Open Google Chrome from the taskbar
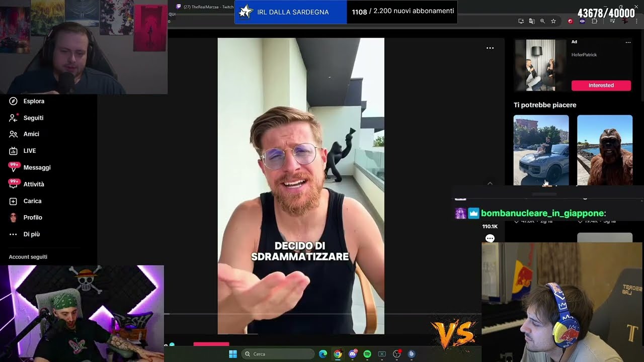Viewport: 644px width, 362px height. pos(338,354)
